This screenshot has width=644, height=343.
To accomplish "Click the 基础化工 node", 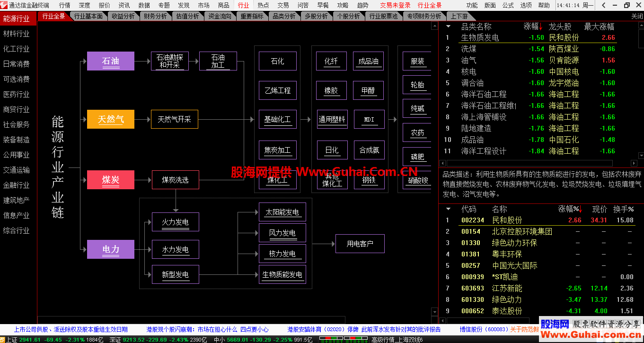I will (x=278, y=120).
